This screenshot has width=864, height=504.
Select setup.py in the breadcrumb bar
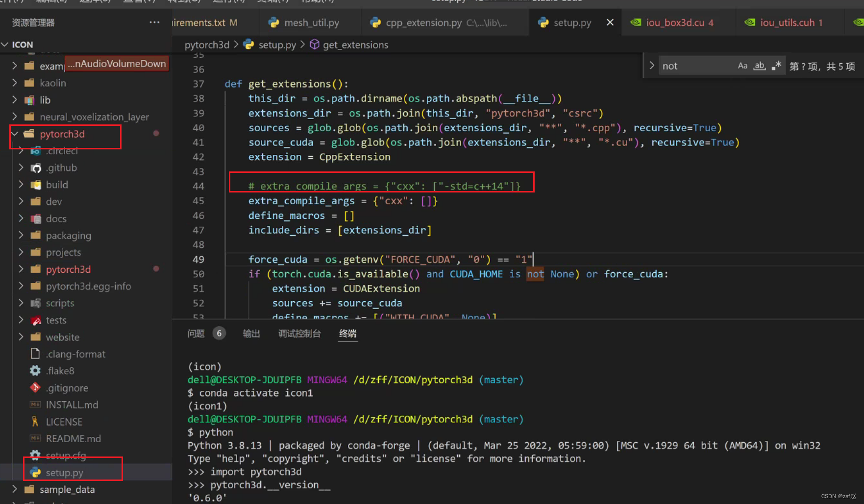277,45
